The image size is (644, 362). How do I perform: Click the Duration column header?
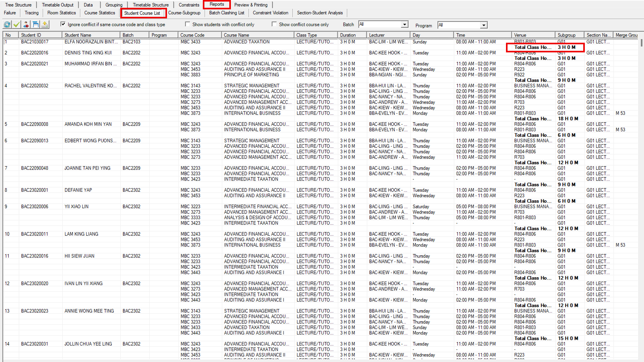[352, 35]
